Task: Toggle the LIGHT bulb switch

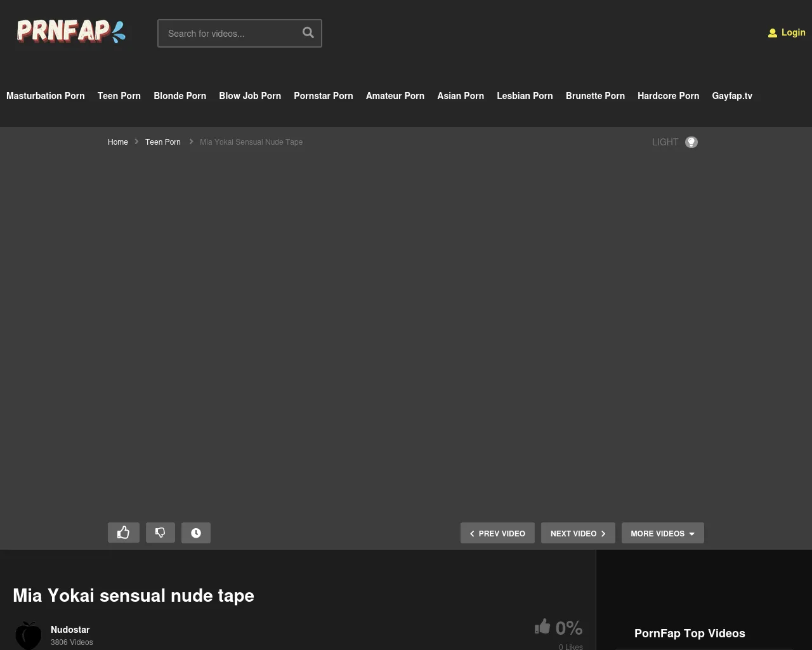Action: pyautogui.click(x=691, y=142)
